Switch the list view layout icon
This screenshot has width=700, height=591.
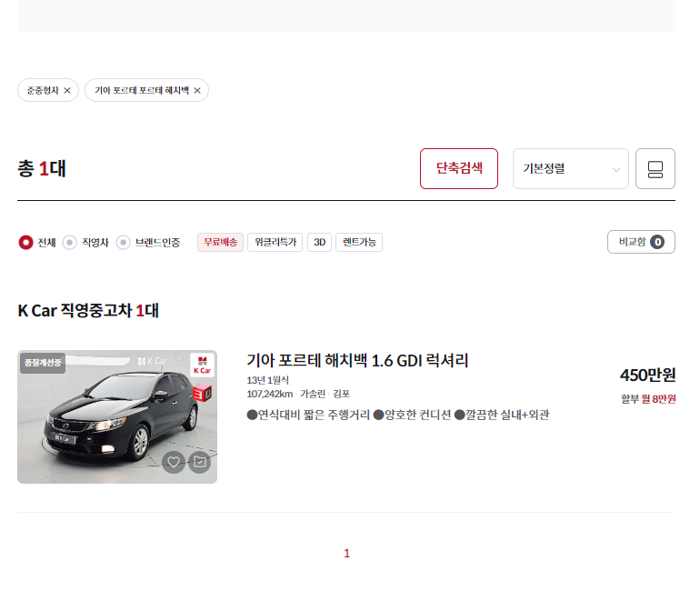point(655,169)
